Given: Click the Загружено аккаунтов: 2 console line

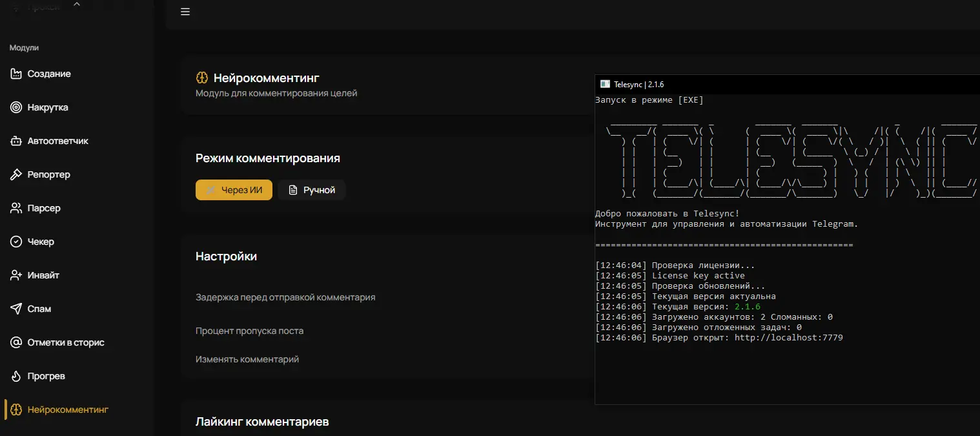Looking at the screenshot, I should [713, 317].
